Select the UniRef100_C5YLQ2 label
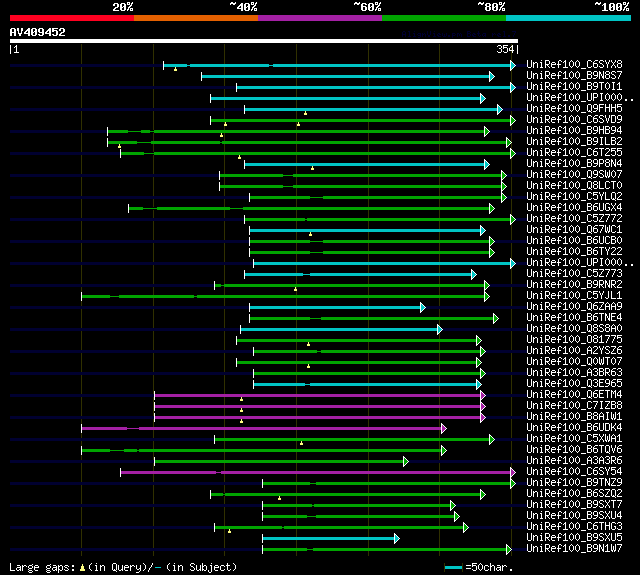 pyautogui.click(x=574, y=197)
